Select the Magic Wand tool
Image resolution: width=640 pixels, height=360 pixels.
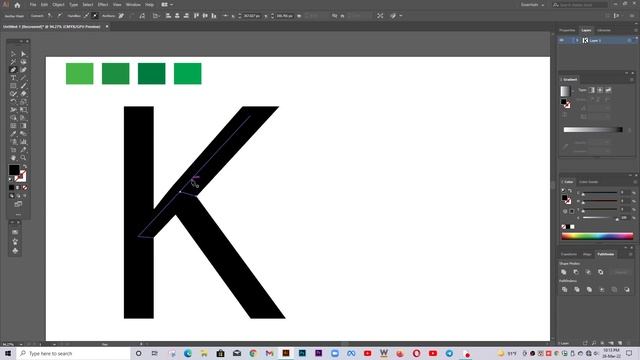click(x=13, y=62)
